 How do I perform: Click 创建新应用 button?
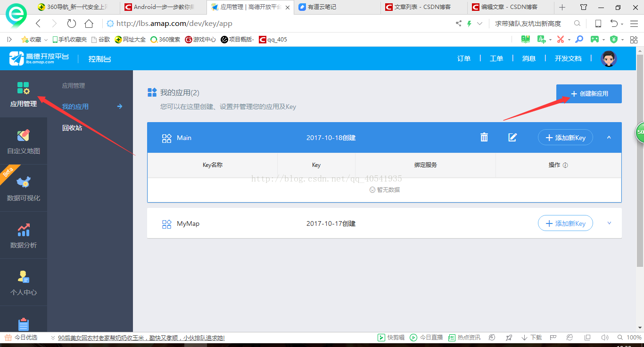[589, 94]
